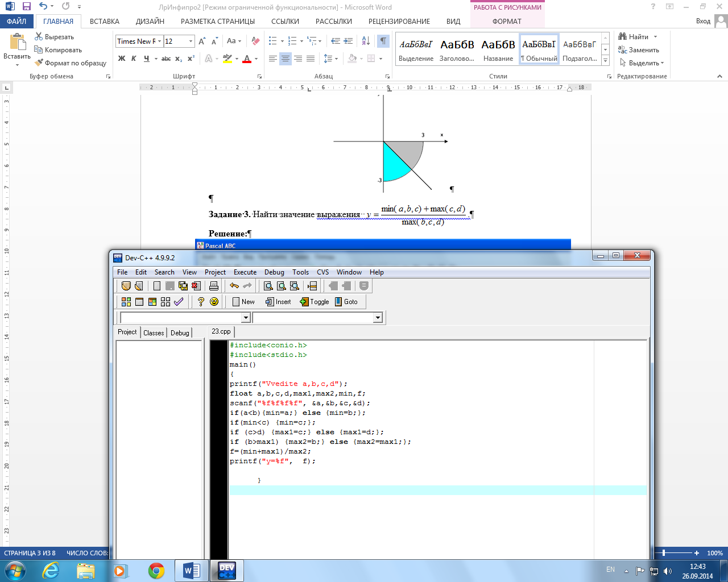728x582 pixels.
Task: Open the font name dropdown (Times New Roman)
Action: pyautogui.click(x=160, y=41)
